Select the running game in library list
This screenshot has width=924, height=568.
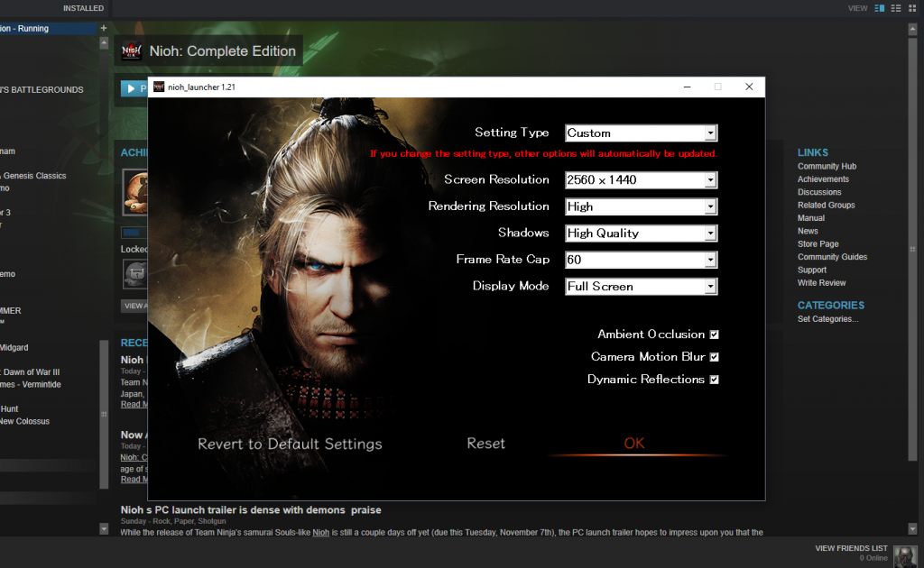tap(49, 28)
